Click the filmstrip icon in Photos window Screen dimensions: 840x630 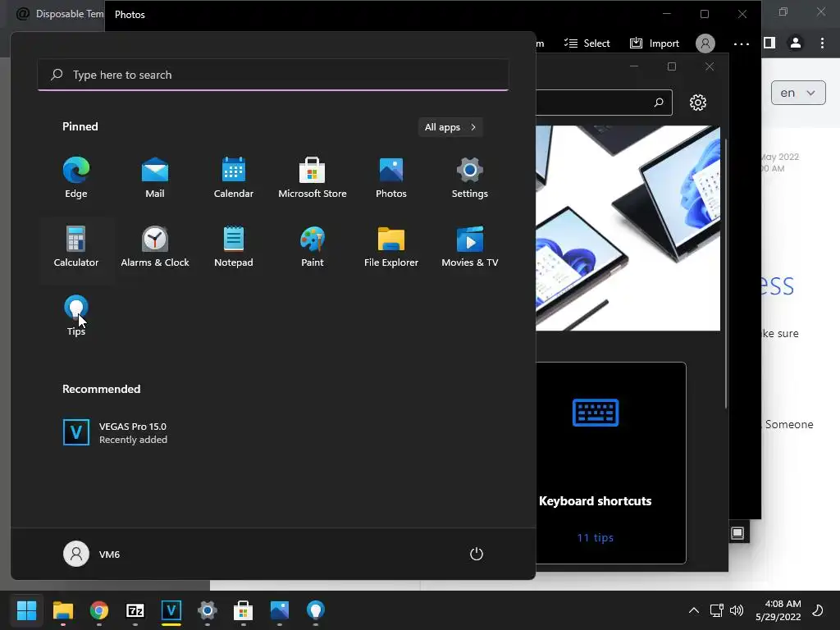coord(737,532)
